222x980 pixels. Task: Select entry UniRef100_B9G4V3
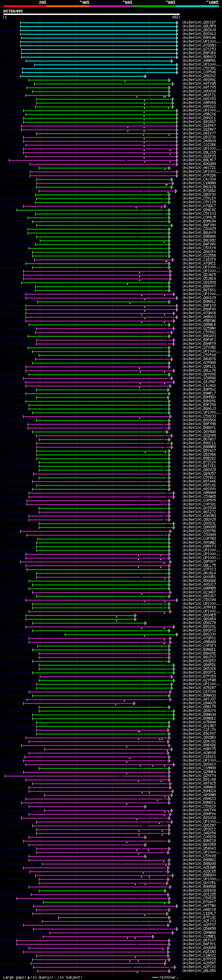(199, 336)
